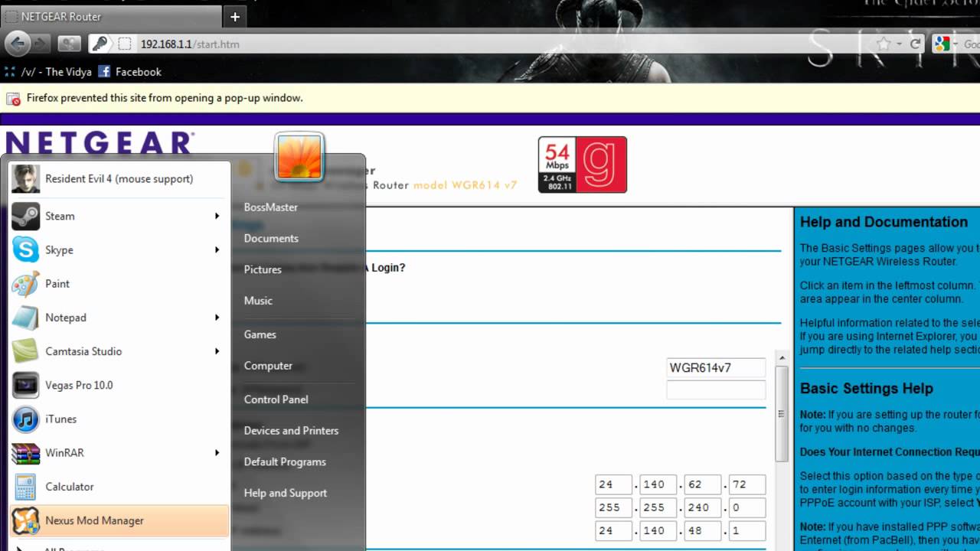The height and width of the screenshot is (551, 980).
Task: Click the router page vertical scrollbar thumb
Action: (781, 413)
